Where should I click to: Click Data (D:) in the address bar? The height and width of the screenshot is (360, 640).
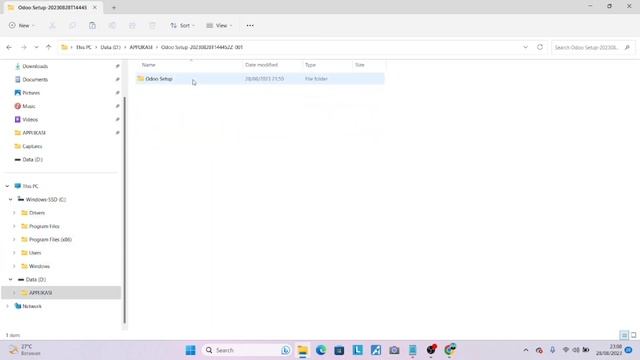point(110,47)
